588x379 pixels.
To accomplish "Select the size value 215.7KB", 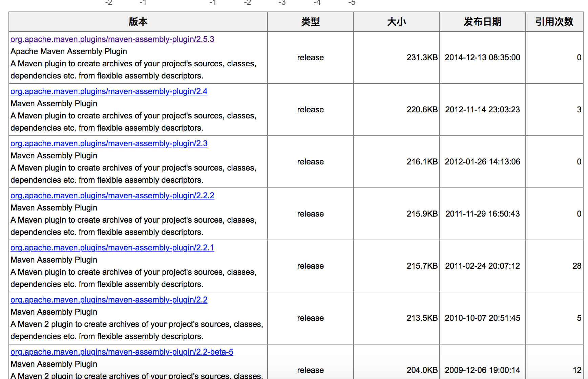I will [x=422, y=266].
